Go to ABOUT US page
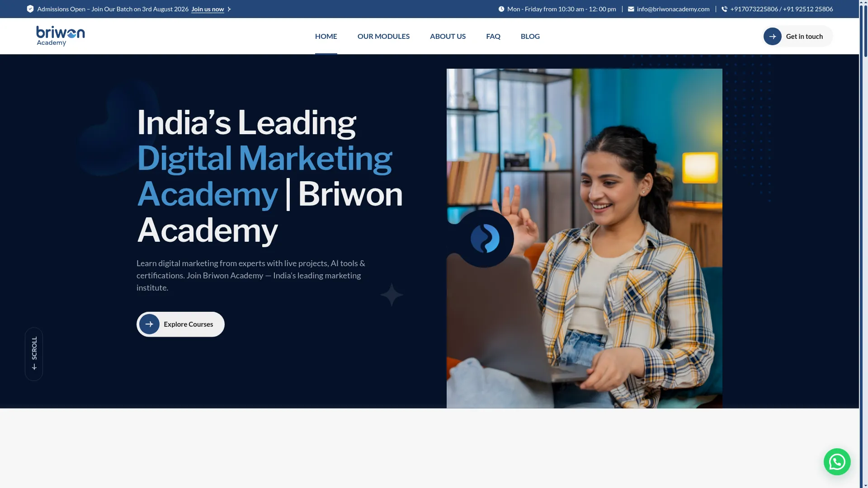 (x=448, y=36)
